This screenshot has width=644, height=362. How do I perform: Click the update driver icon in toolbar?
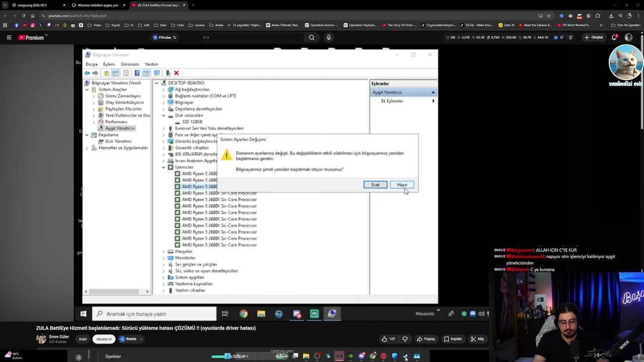(x=168, y=73)
